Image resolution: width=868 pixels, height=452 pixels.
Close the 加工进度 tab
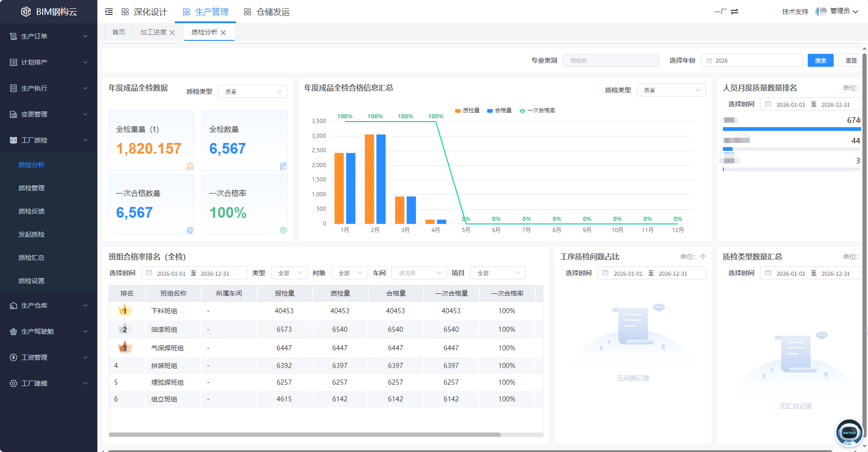tap(172, 32)
